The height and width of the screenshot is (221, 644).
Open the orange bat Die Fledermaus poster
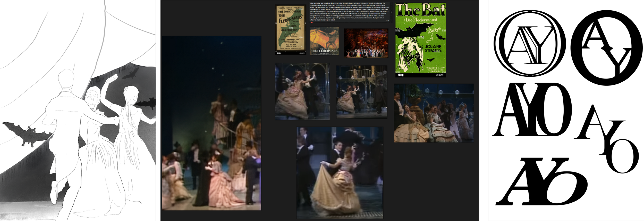click(x=324, y=41)
